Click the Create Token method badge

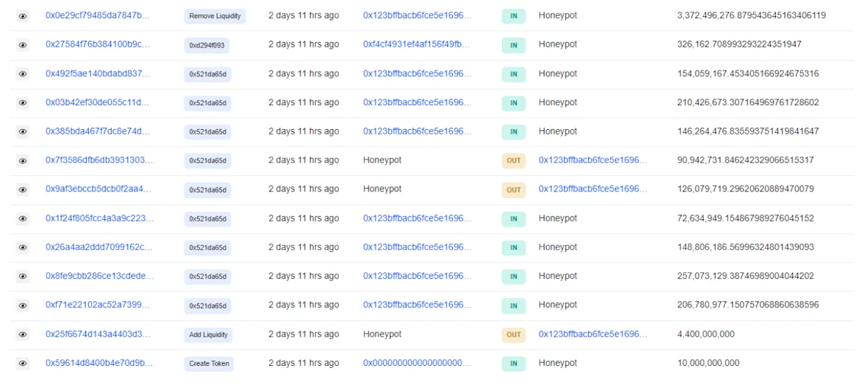210,364
